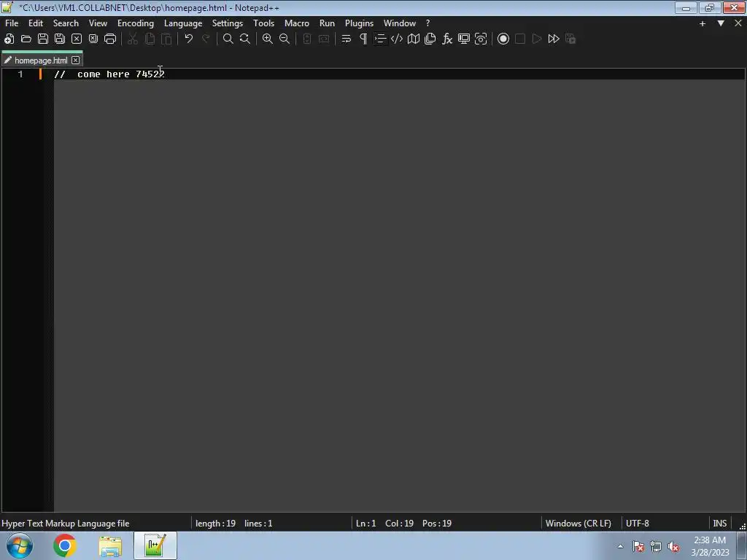Click the length : 19 status field
The width and height of the screenshot is (747, 560).
[x=215, y=524]
